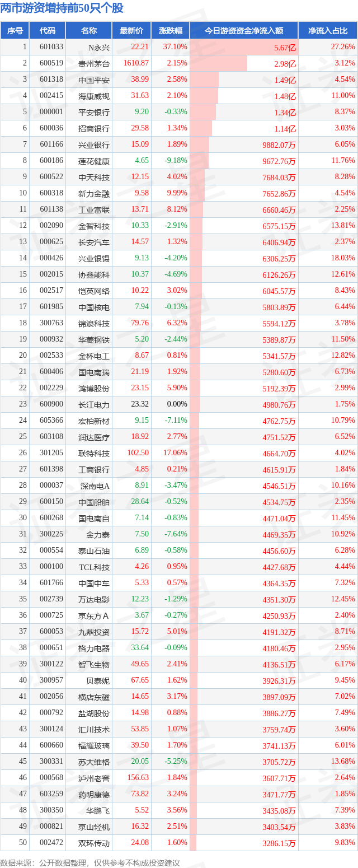This screenshot has height=868, width=358.
Task: Select stock name 新力金融
Action: [94, 194]
